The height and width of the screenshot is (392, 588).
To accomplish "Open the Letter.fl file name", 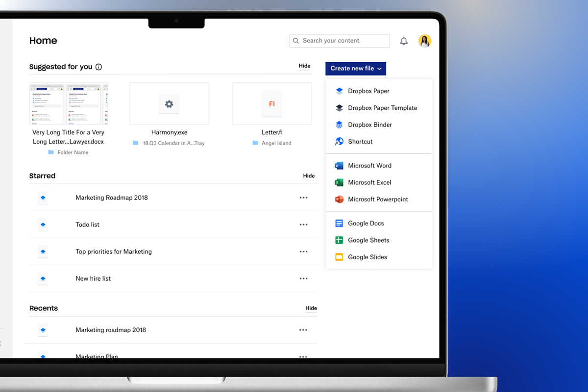I will [x=272, y=132].
